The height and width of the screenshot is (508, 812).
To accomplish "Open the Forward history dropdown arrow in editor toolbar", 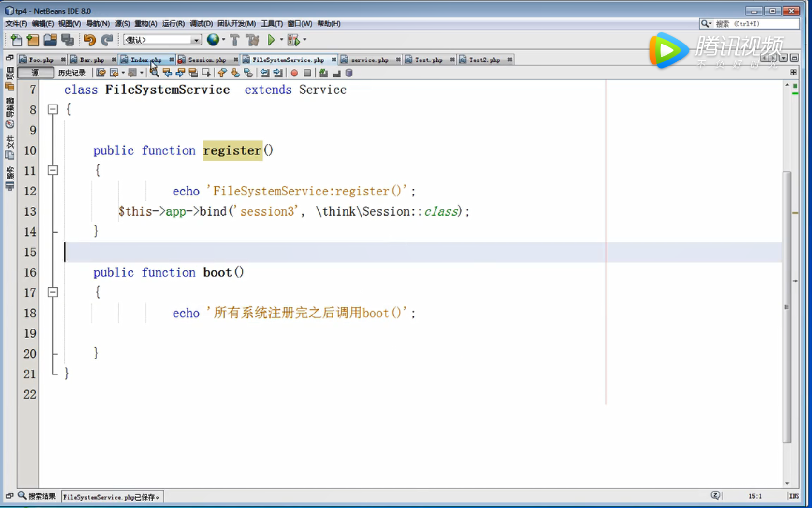I will (x=141, y=73).
